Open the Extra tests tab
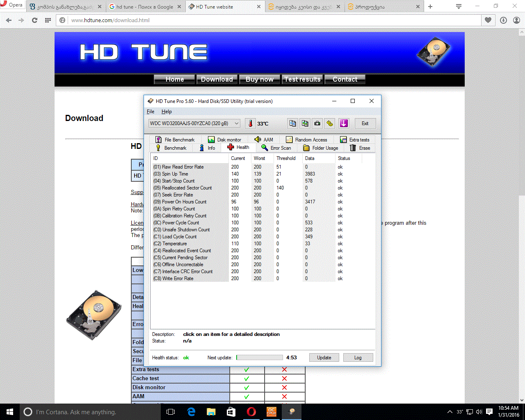 coord(355,140)
